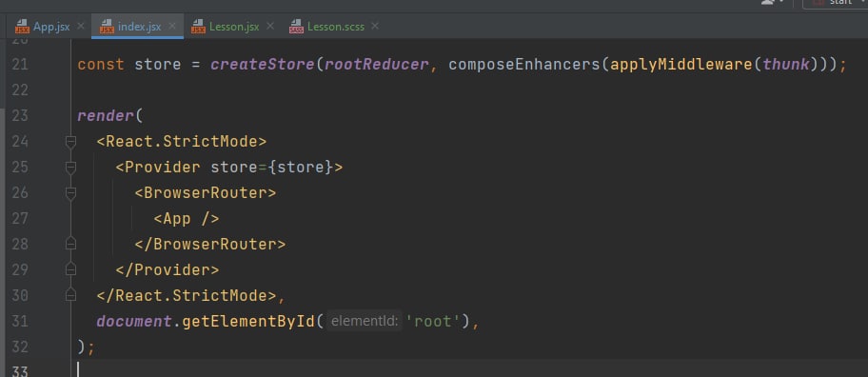This screenshot has width=868, height=377.
Task: Click the SASS file icon on Lesson.scss tab
Action: click(x=296, y=27)
